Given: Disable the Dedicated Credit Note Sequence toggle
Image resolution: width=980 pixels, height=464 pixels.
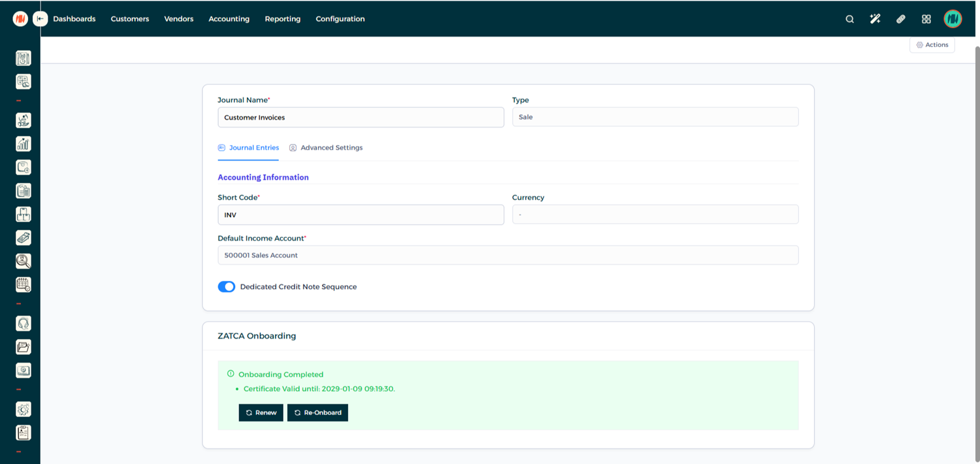Looking at the screenshot, I should coord(227,287).
